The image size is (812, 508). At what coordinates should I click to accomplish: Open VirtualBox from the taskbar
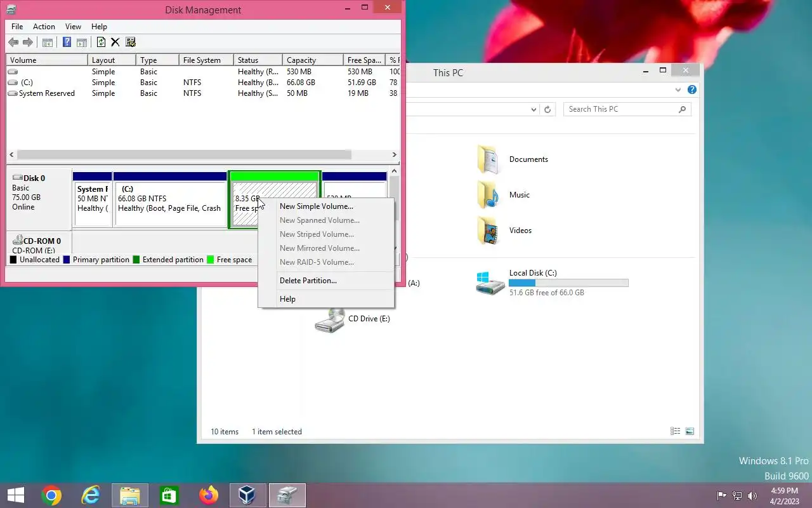click(247, 495)
